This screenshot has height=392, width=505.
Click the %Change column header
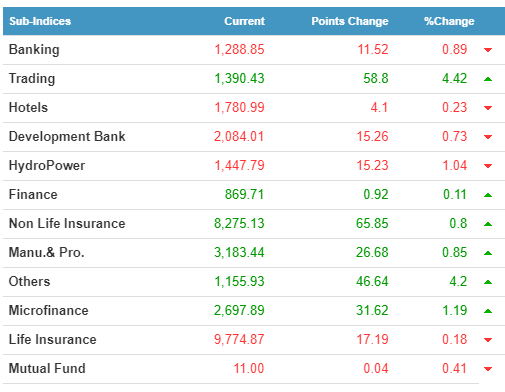point(449,21)
